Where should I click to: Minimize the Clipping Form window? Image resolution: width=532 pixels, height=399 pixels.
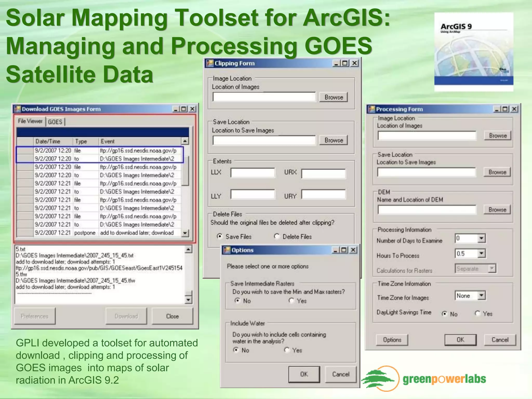336,63
